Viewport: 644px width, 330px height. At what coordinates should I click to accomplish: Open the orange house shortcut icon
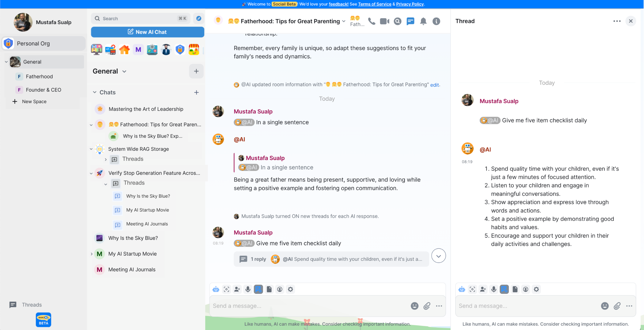124,49
